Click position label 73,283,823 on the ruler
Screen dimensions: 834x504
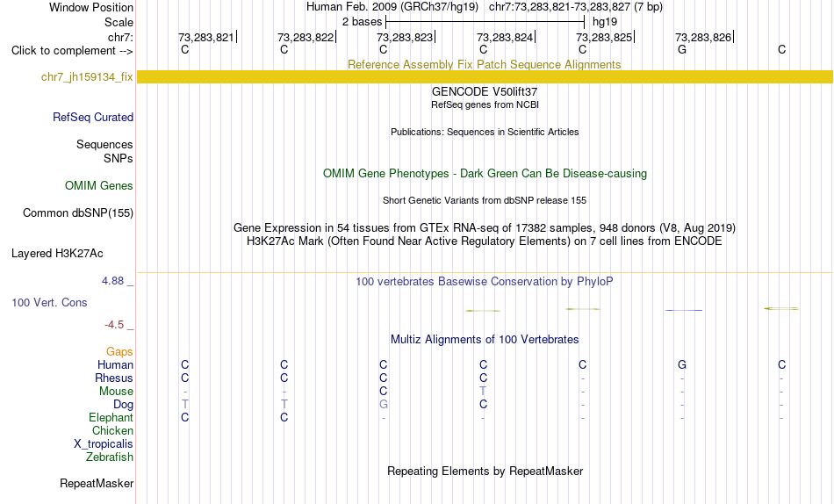[x=405, y=37]
